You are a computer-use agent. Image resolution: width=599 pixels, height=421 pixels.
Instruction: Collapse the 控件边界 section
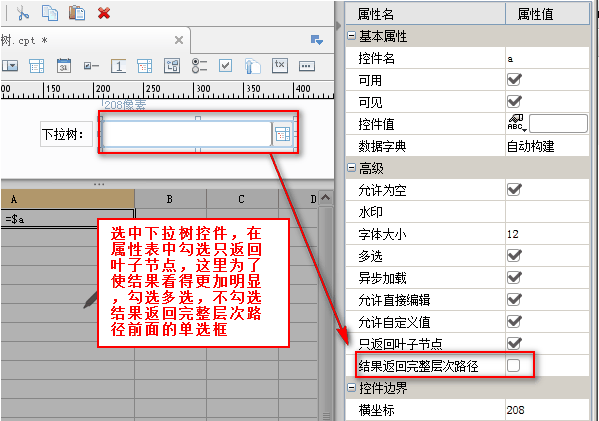pos(351,388)
